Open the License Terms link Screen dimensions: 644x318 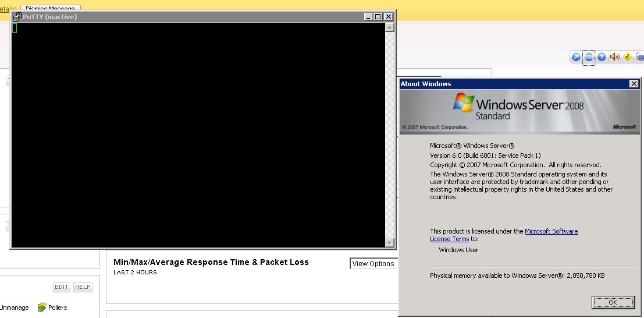[449, 239]
